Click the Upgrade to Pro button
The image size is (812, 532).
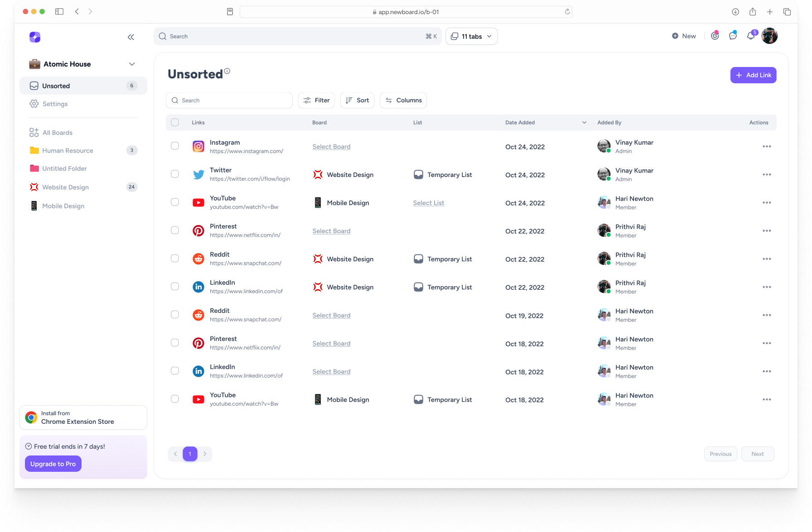tap(53, 464)
